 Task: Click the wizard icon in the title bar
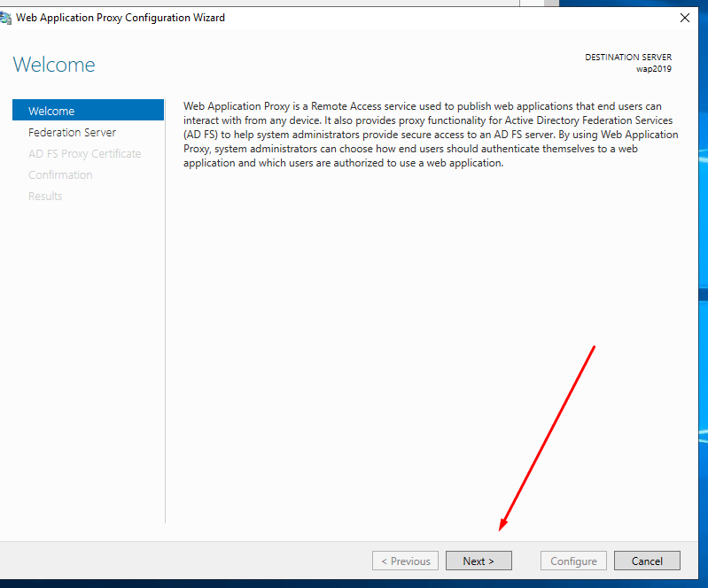pos(7,18)
